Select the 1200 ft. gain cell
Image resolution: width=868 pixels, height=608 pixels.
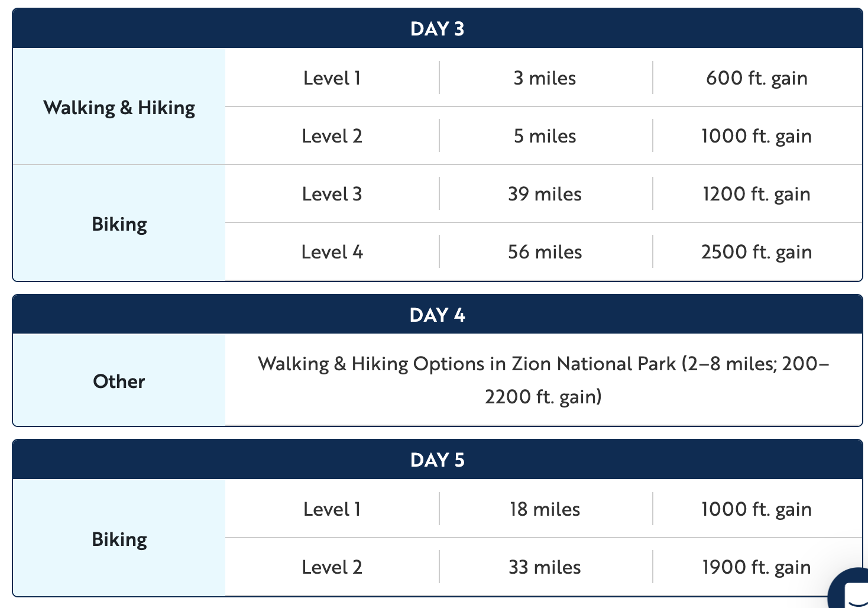pyautogui.click(x=756, y=194)
